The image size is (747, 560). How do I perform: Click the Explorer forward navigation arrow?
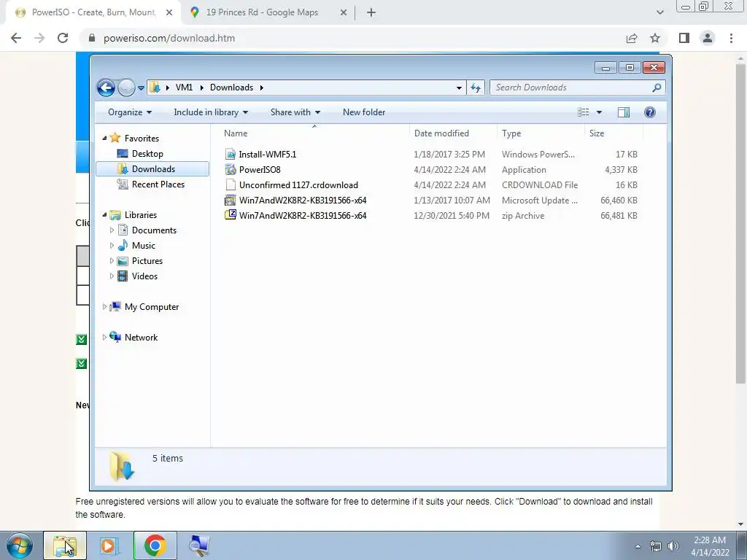tap(125, 87)
